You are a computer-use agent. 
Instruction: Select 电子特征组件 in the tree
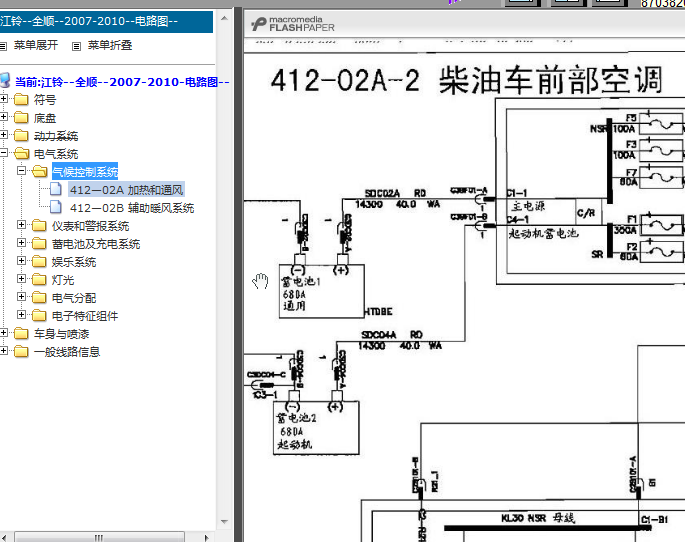(85, 316)
